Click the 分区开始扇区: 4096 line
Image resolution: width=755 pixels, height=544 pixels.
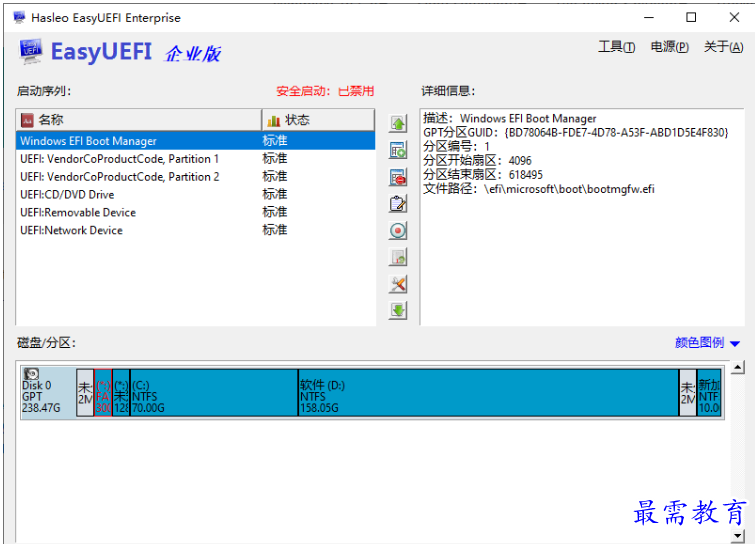477,160
